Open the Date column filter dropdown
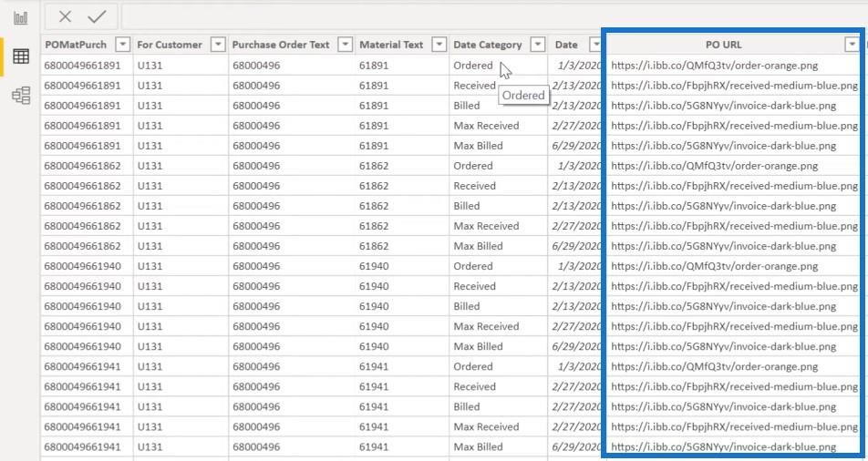The image size is (868, 461). click(595, 45)
